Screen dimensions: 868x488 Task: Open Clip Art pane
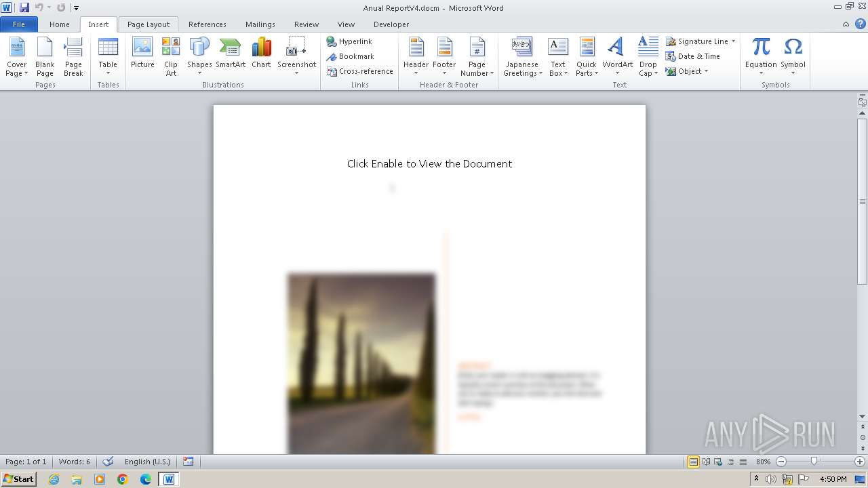tap(171, 57)
